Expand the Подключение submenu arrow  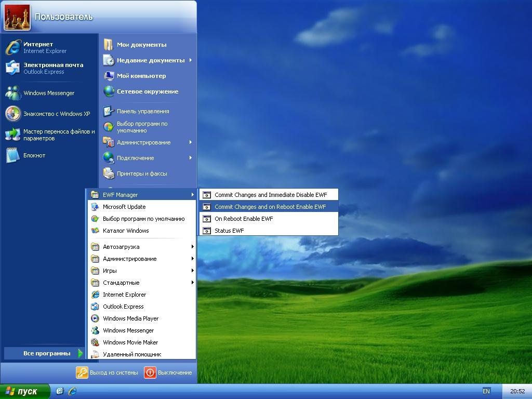click(191, 158)
